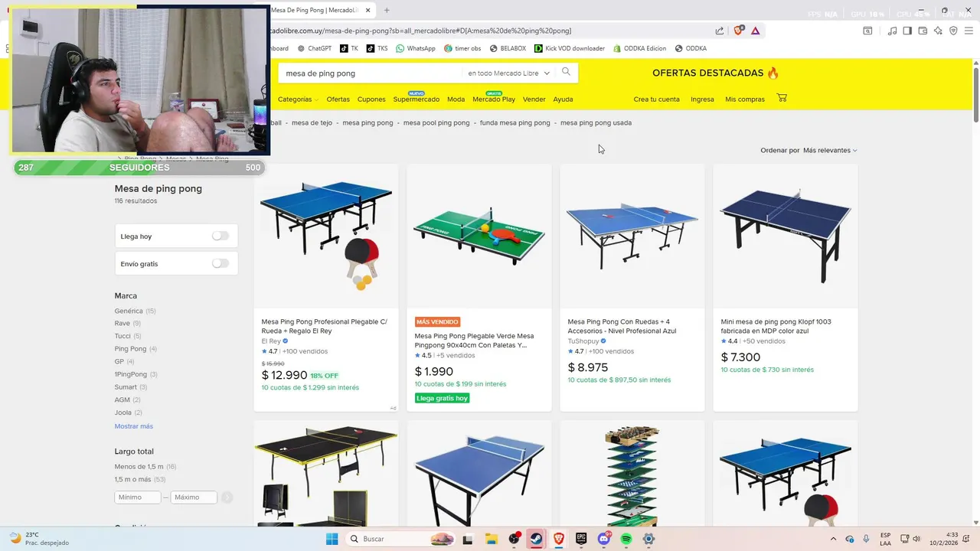Click the Brave VPN shield icon
The image size is (980, 551).
click(953, 31)
